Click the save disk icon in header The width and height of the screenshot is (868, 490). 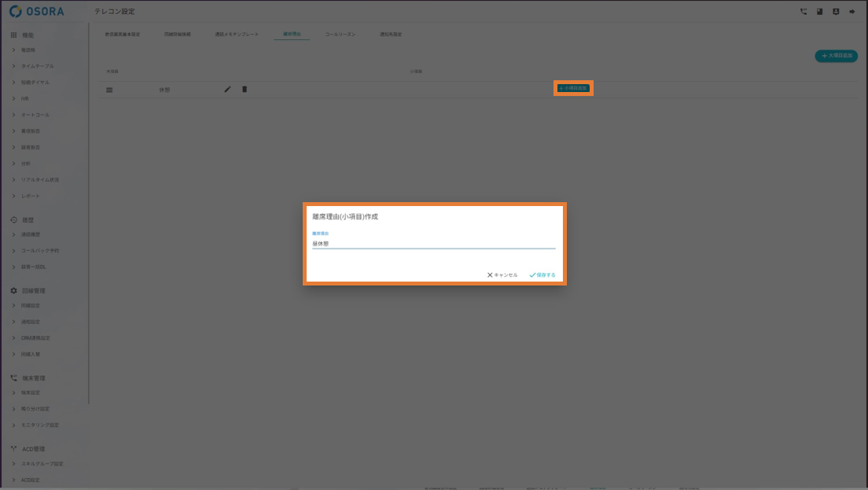click(819, 12)
